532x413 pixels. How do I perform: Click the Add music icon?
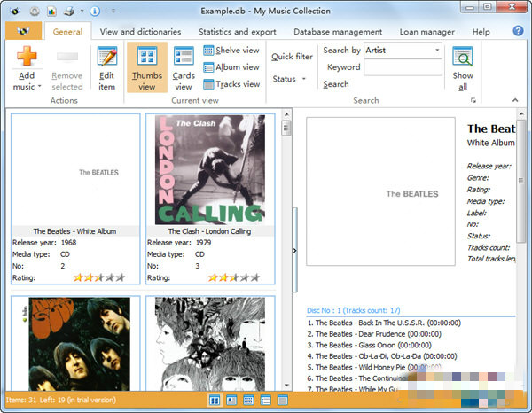coord(27,58)
